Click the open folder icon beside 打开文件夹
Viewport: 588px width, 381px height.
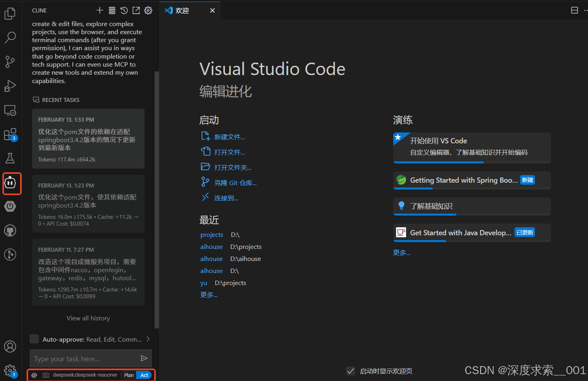205,167
